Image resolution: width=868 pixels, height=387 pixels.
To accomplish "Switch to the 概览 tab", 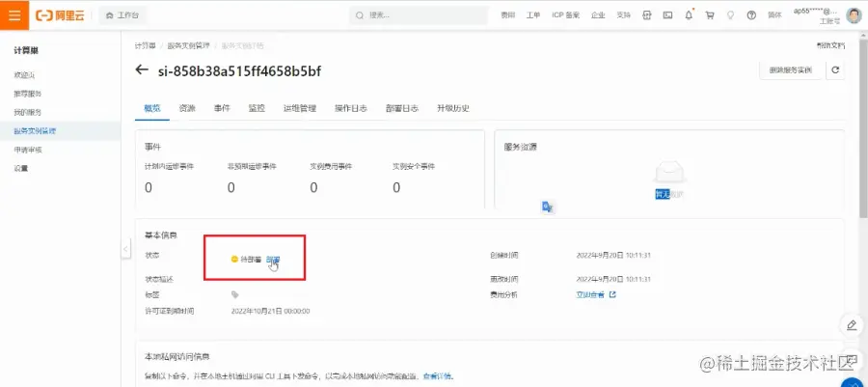I will tap(152, 108).
